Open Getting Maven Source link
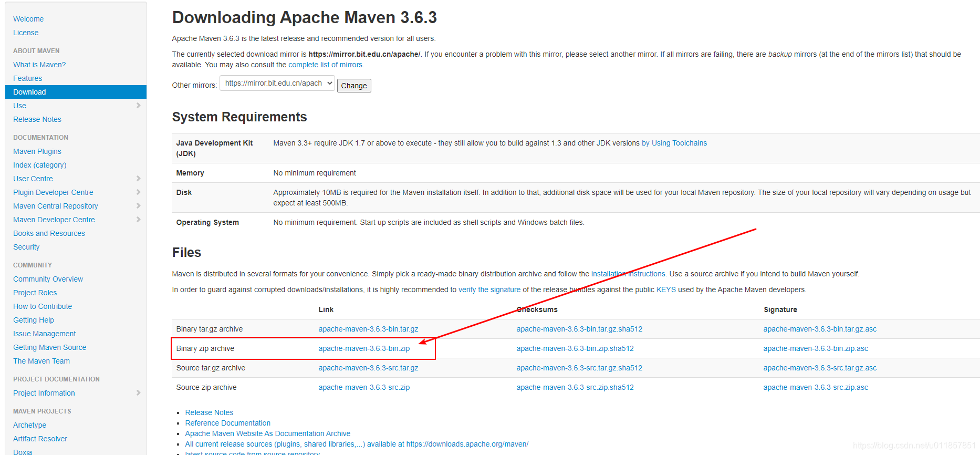This screenshot has width=980, height=455. pos(50,347)
